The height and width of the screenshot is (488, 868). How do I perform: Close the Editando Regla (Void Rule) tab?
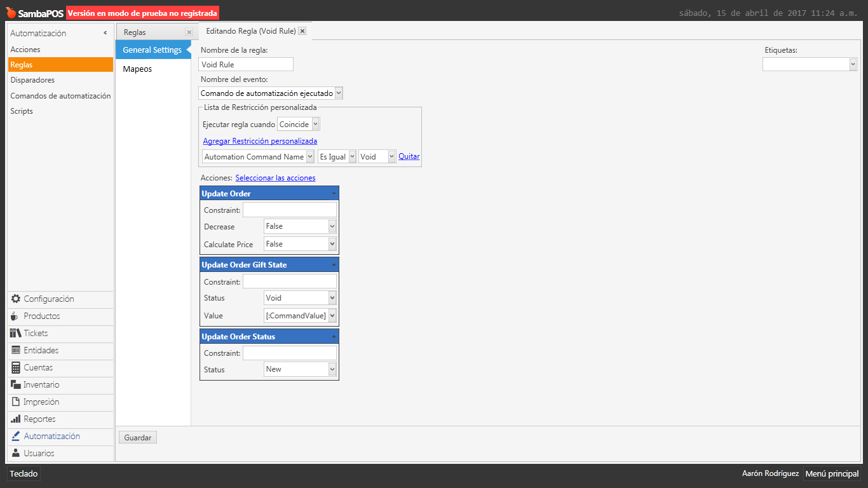point(302,30)
